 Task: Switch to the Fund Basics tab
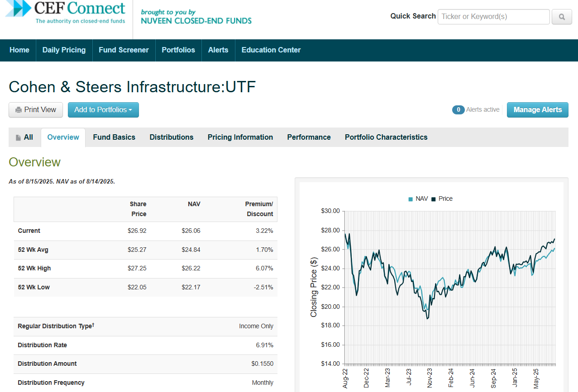[114, 137]
